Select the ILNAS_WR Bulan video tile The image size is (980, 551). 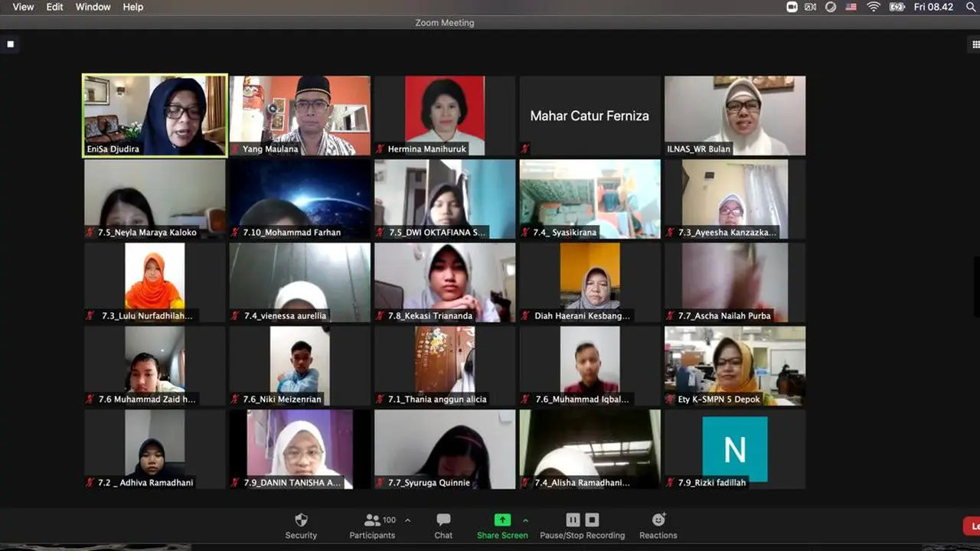click(x=735, y=116)
